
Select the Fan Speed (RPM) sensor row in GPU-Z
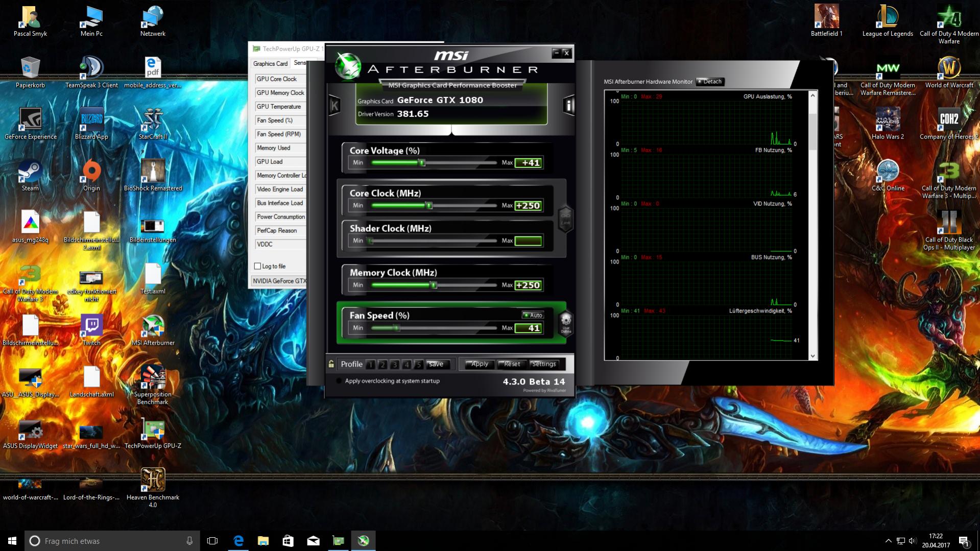point(280,134)
